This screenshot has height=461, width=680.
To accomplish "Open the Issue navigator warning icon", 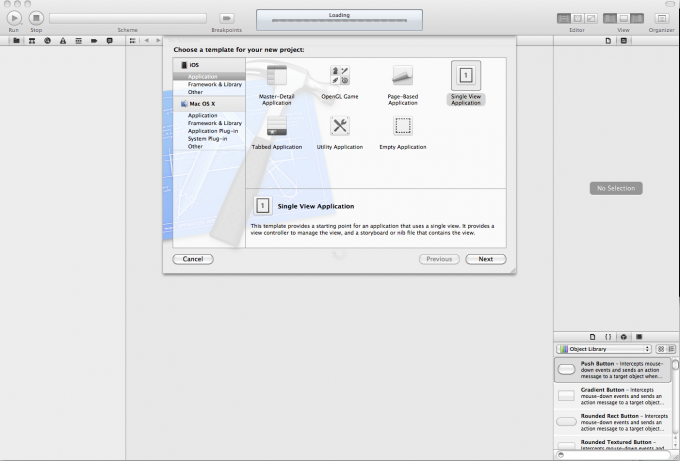I will (63, 40).
